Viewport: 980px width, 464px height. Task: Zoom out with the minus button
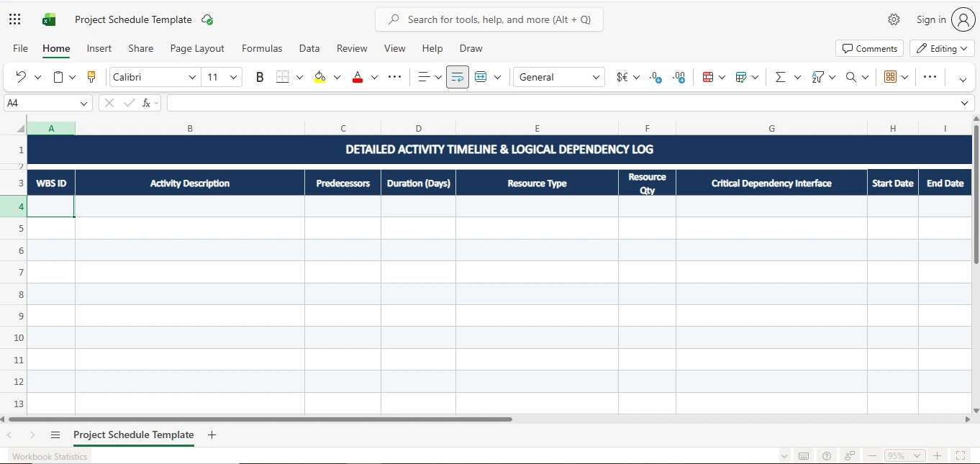[872, 456]
